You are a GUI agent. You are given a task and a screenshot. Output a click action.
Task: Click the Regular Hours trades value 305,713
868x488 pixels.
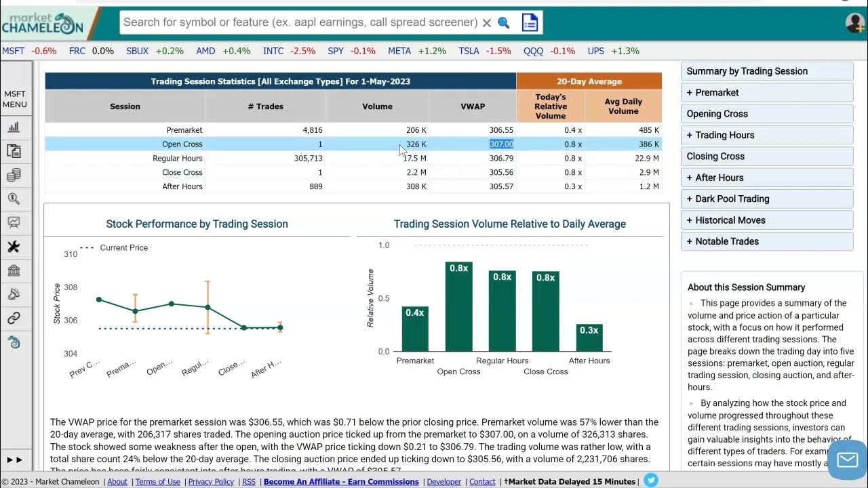[x=308, y=159]
